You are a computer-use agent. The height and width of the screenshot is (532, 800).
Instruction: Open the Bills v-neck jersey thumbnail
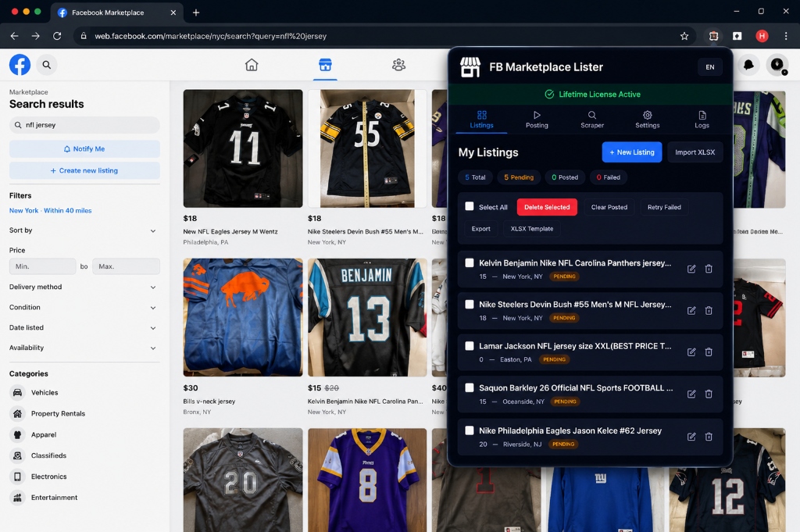[x=243, y=317]
